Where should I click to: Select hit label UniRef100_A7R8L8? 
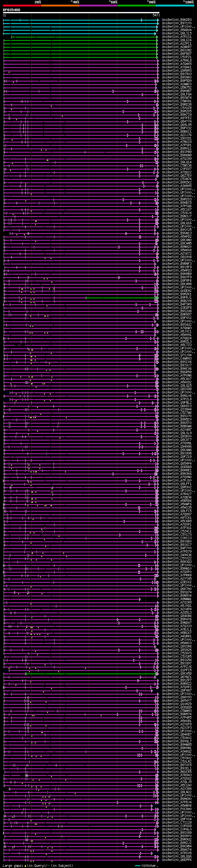pos(177,60)
